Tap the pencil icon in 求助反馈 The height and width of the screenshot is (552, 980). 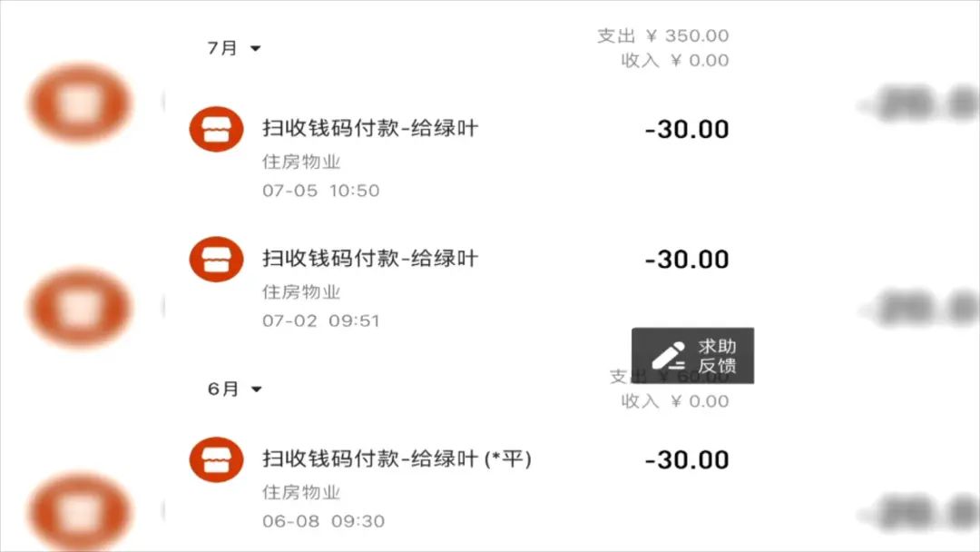(668, 356)
